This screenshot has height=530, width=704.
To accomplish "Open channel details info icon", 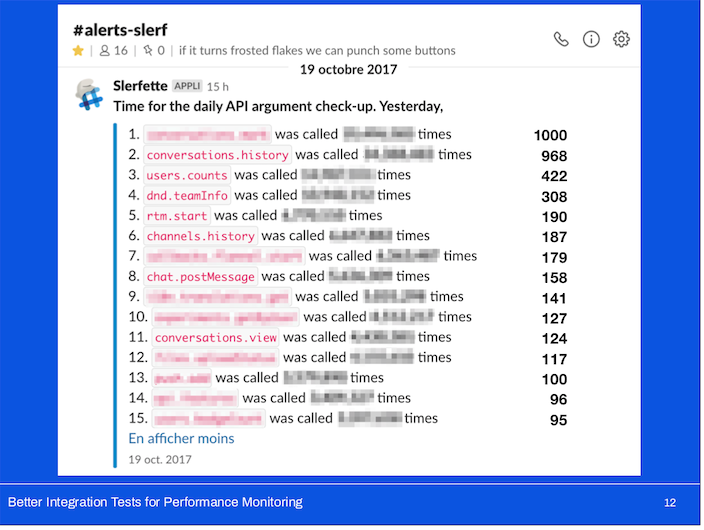I will (591, 40).
